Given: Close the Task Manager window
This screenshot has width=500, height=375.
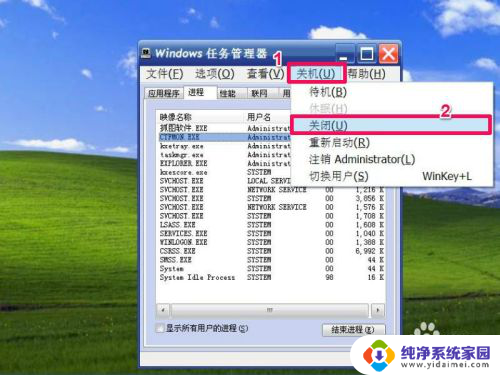Looking at the screenshot, I should tap(388, 54).
